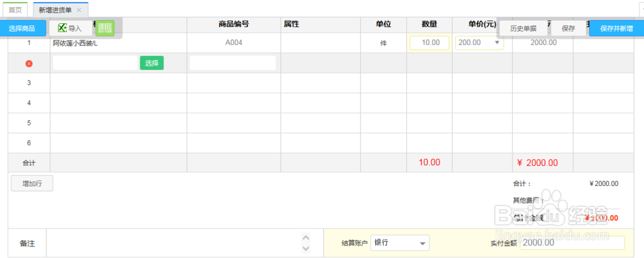
Task: Click the 数量 10.00 input field
Action: click(x=430, y=42)
